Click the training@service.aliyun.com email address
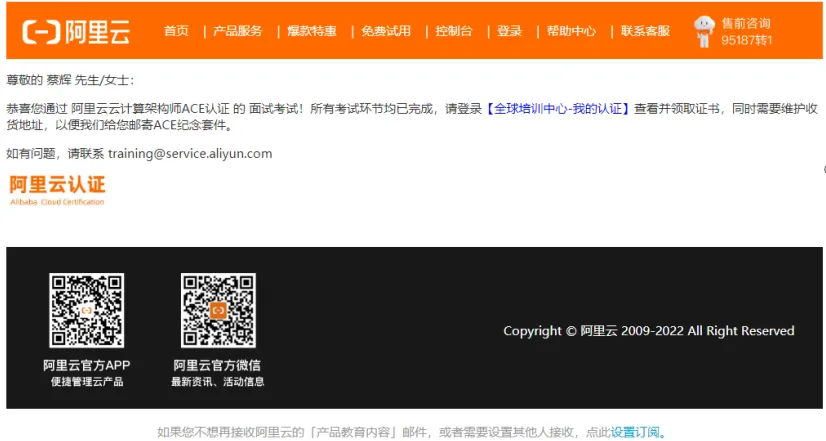The image size is (826, 441). pyautogui.click(x=190, y=154)
